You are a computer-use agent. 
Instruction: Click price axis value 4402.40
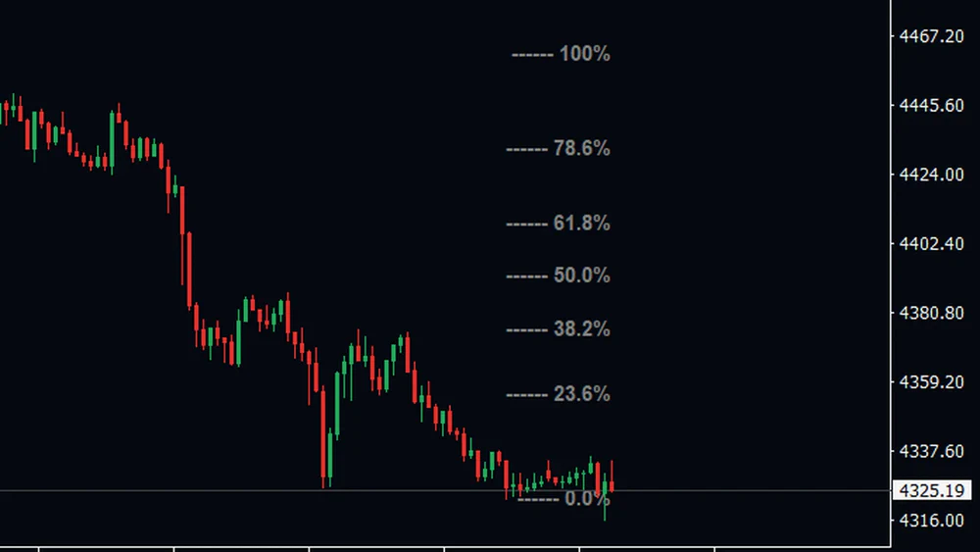tap(931, 244)
